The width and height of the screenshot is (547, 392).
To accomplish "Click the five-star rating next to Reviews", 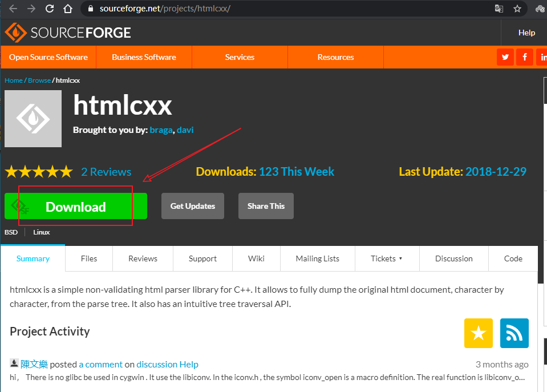I will (x=38, y=171).
